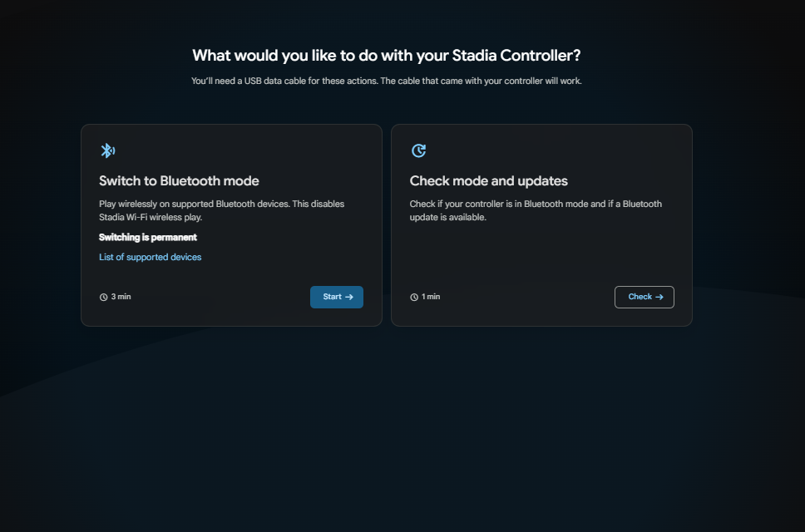
Task: Click the 'What would you like to do' page title
Action: (386, 56)
